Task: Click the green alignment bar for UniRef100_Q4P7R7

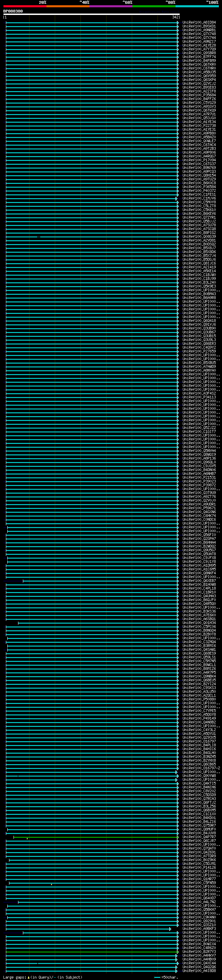Action: point(96,837)
